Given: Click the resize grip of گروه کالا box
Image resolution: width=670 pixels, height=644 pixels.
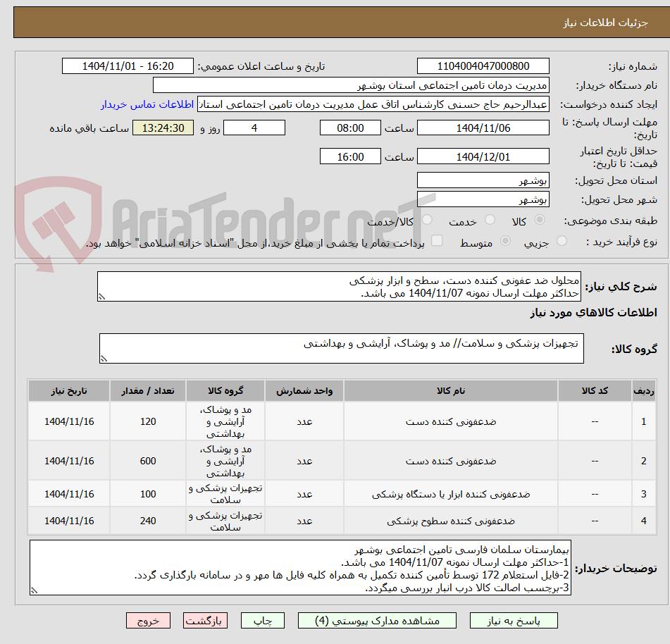Looking at the screenshot, I should 104,359.
